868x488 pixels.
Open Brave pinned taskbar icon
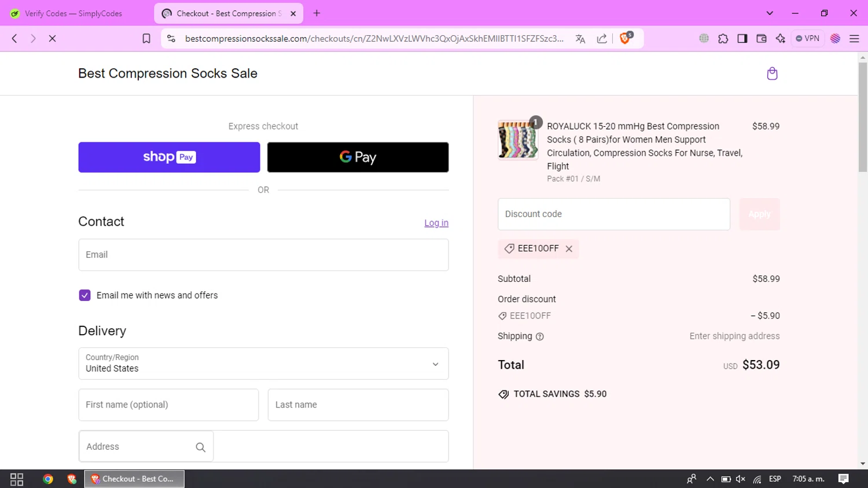[x=72, y=479]
